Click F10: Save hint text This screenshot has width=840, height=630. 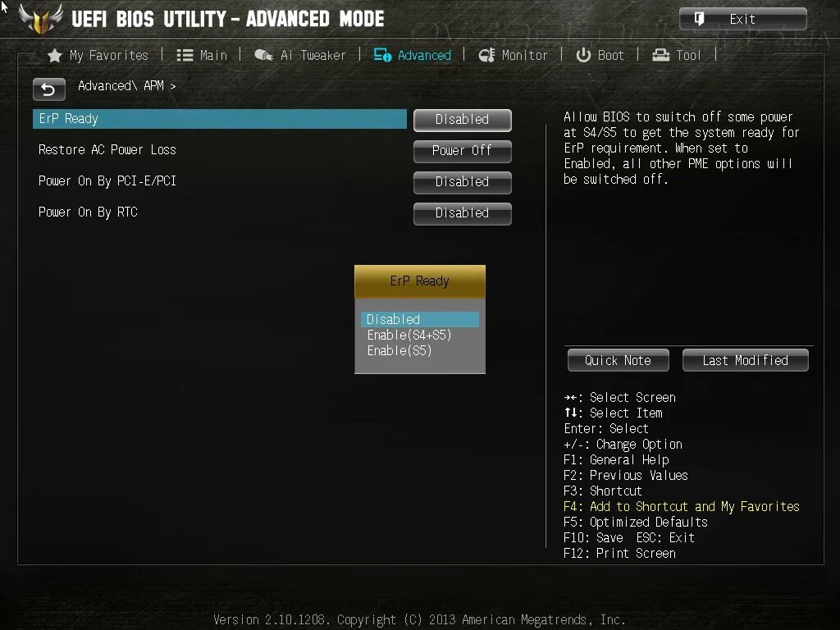pyautogui.click(x=594, y=538)
